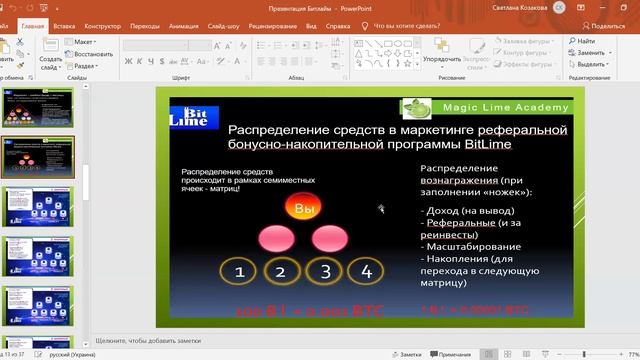Click the decrease font size icon
This screenshot has width=640, height=360.
click(x=228, y=46)
